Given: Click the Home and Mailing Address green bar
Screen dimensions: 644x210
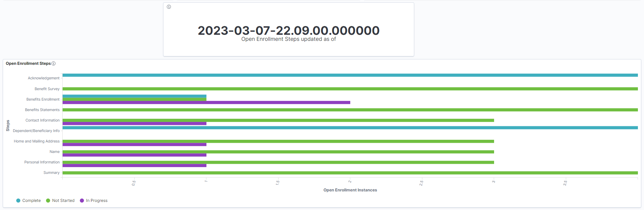Looking at the screenshot, I should [278, 141].
